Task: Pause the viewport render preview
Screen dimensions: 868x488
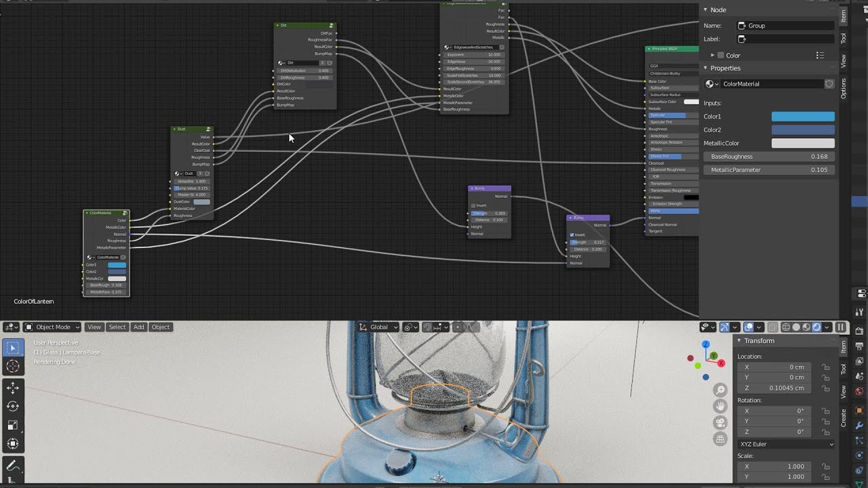Action: 841,327
